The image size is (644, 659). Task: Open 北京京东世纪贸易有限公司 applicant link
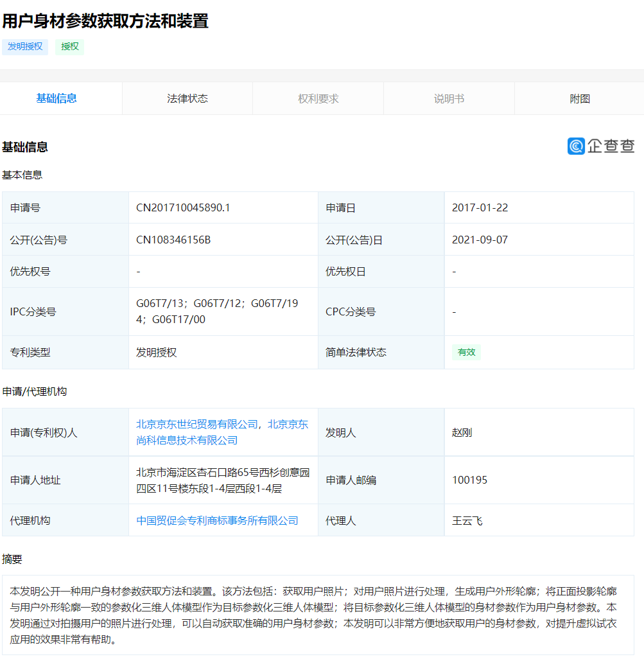pyautogui.click(x=196, y=425)
